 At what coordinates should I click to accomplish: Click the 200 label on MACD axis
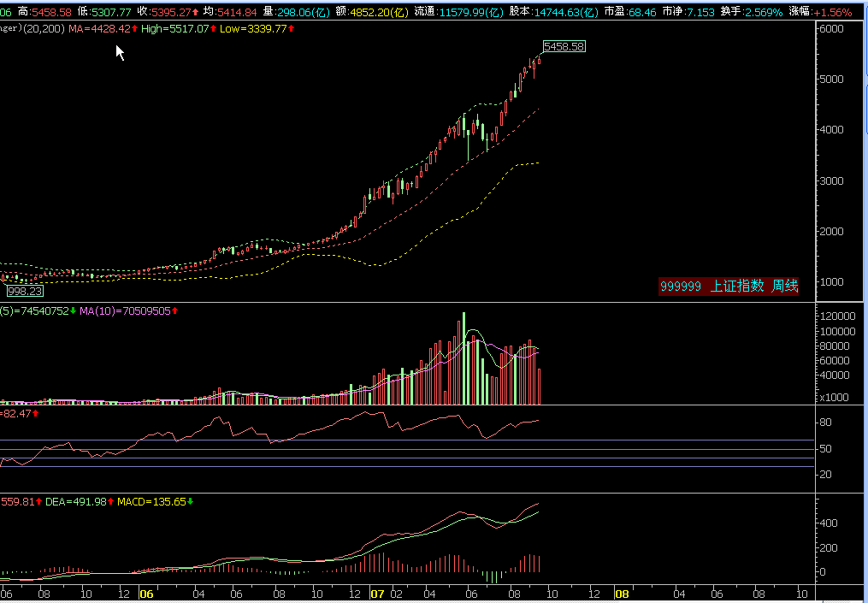coord(829,548)
